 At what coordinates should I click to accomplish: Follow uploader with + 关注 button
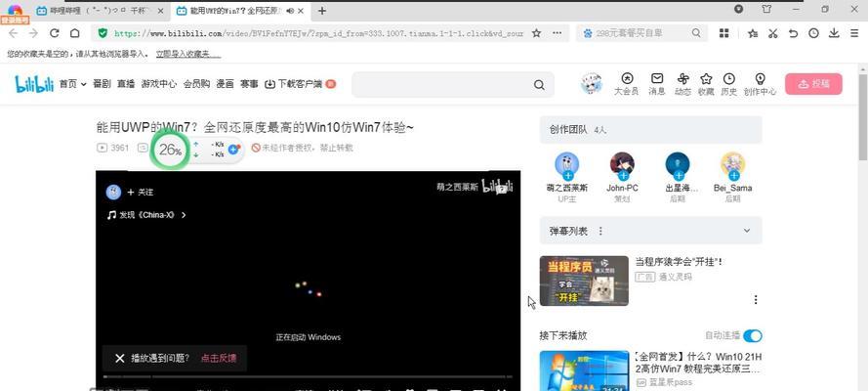(x=140, y=193)
